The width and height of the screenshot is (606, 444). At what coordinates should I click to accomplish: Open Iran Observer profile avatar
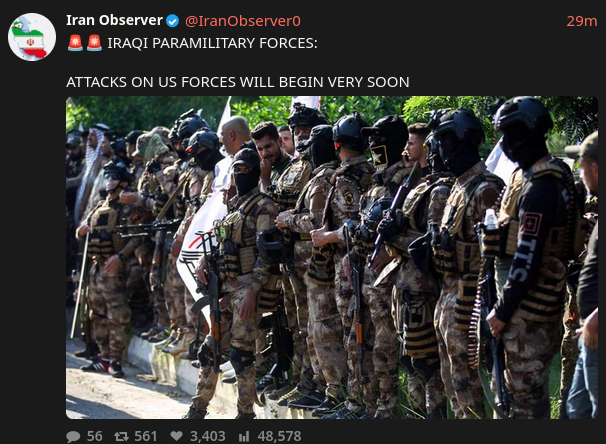click(32, 37)
